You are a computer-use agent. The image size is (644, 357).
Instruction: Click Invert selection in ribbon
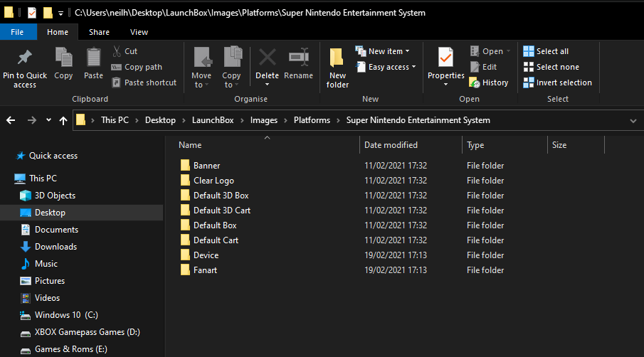pyautogui.click(x=557, y=82)
